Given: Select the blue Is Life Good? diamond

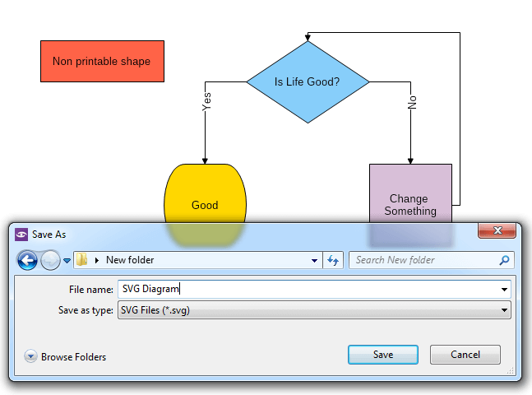Looking at the screenshot, I should [308, 82].
